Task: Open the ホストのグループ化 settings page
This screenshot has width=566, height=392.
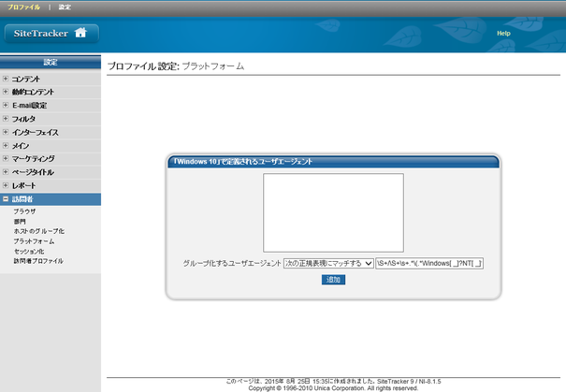Action: click(39, 231)
